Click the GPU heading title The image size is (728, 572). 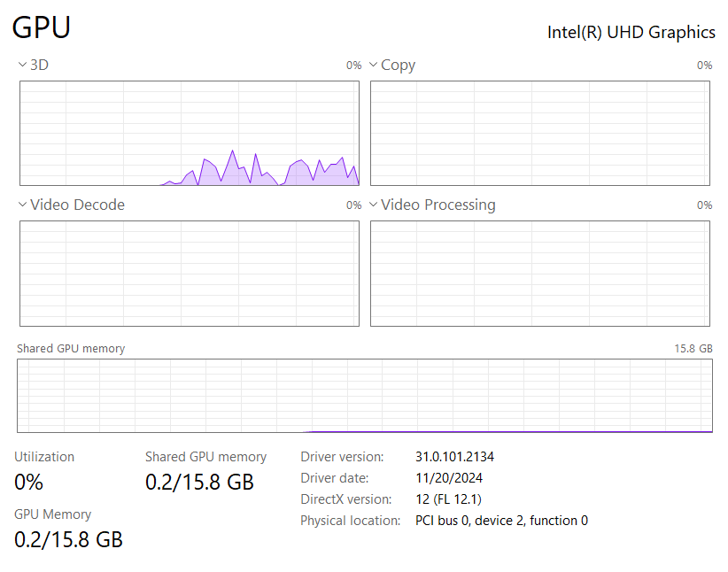42,27
